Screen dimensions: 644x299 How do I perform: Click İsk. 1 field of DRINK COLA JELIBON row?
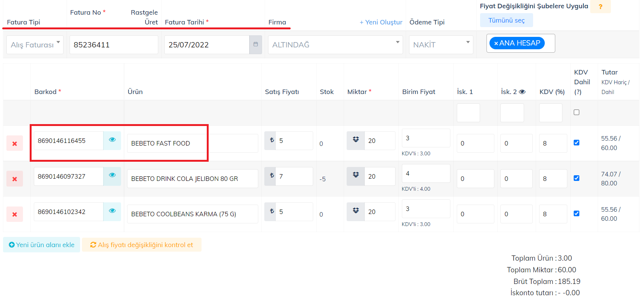476,179
